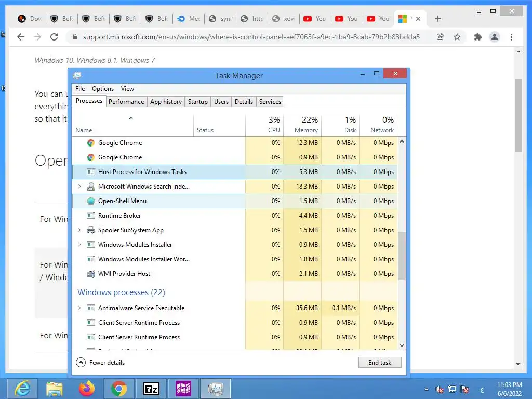Expand Windows Modules Installer process
This screenshot has height=399, width=532.
pyautogui.click(x=79, y=245)
